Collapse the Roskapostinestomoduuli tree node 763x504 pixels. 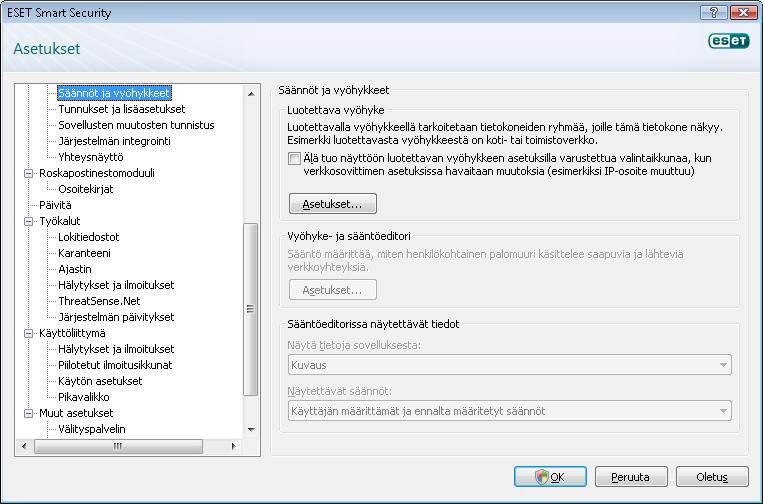tap(29, 173)
